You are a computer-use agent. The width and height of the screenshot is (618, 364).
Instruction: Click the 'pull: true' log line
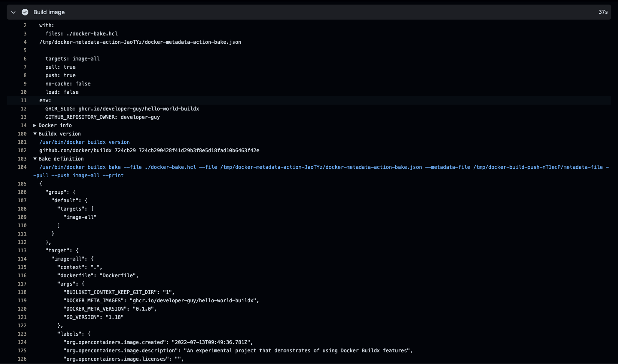tap(60, 67)
